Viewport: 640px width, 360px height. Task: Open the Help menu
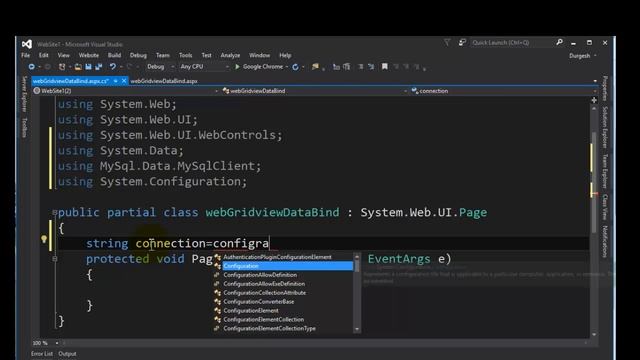[285, 55]
